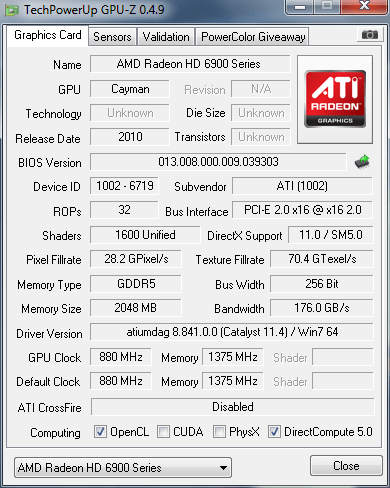Select the Texture Fillrate field 70.4 GTexel/s
The image size is (390, 488).
click(x=322, y=259)
